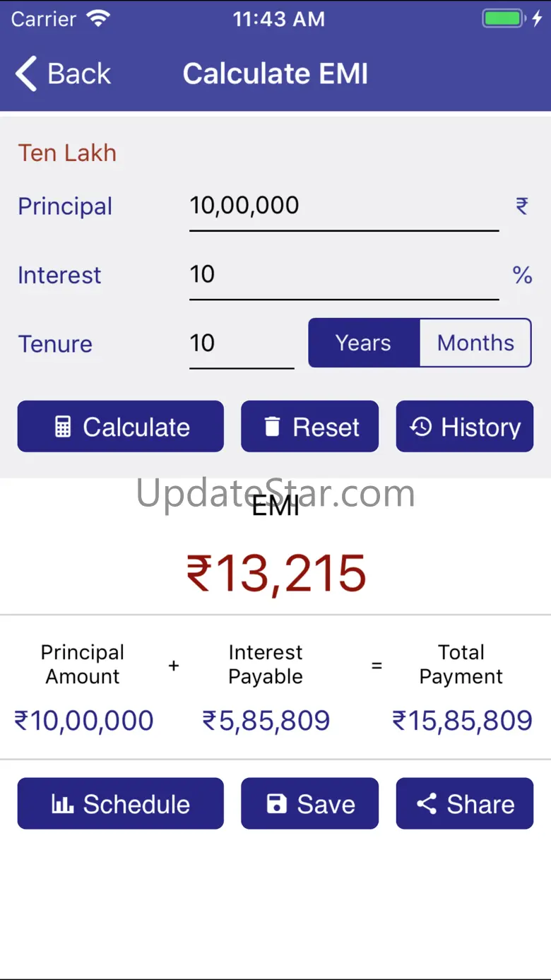Tap the trash can icon on Reset
The height and width of the screenshot is (980, 551).
[272, 427]
